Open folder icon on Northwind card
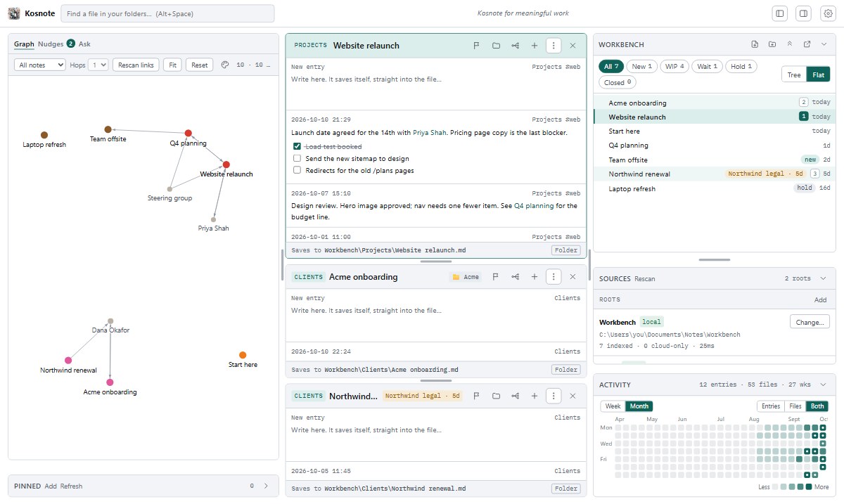This screenshot has height=504, width=844. click(496, 396)
